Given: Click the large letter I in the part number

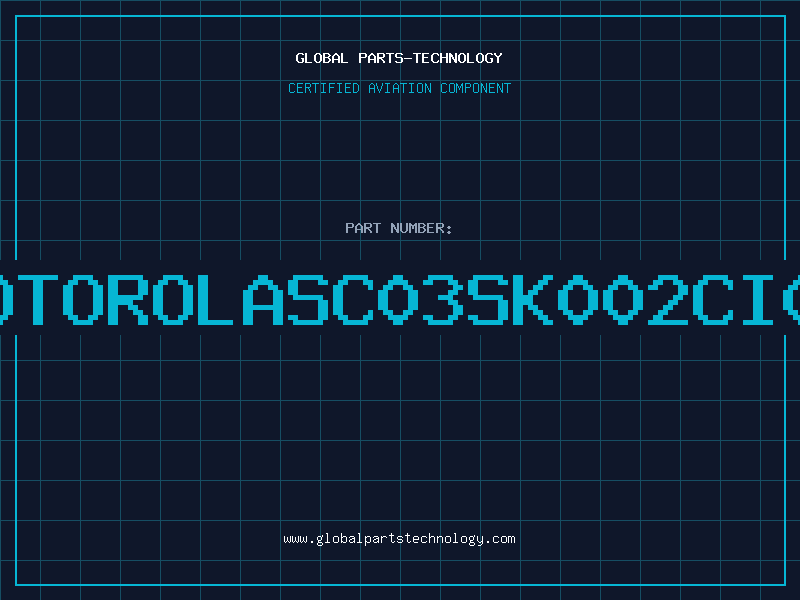Looking at the screenshot, I should (758, 299).
